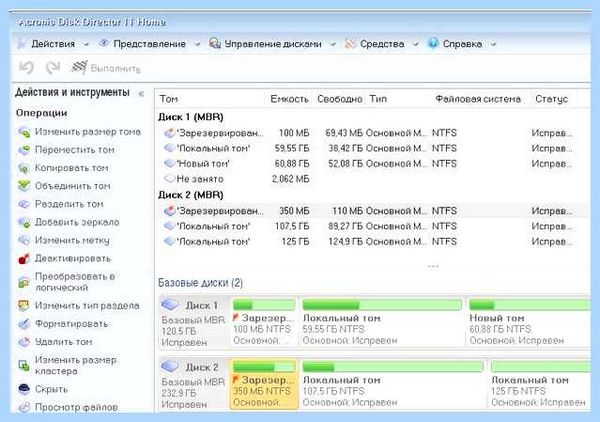Select the Разделить том icon
The width and height of the screenshot is (600, 422).
[x=24, y=204]
